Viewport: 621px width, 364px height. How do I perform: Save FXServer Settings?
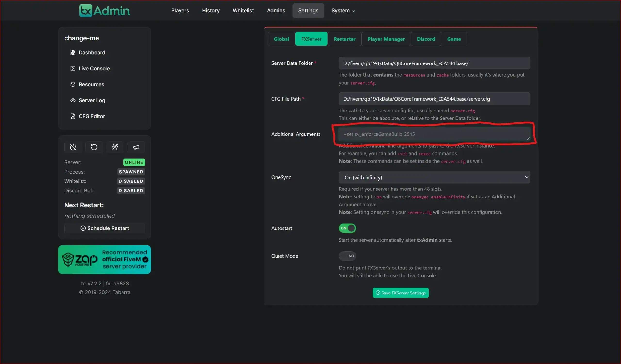pos(401,293)
